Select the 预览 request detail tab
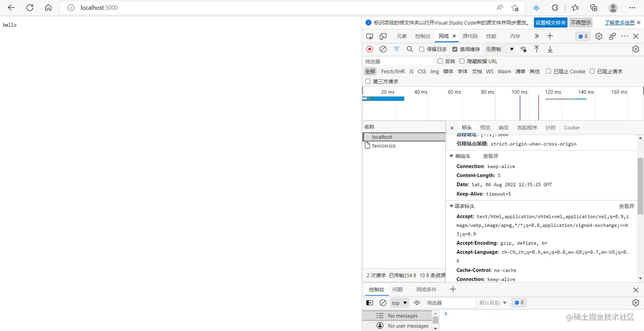644x331 pixels. (x=485, y=128)
